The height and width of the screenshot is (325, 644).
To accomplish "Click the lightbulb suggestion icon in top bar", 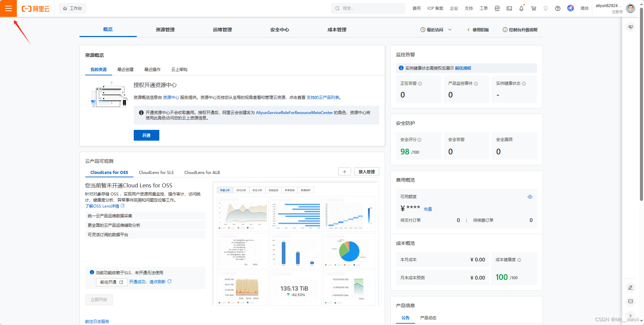I will [545, 8].
